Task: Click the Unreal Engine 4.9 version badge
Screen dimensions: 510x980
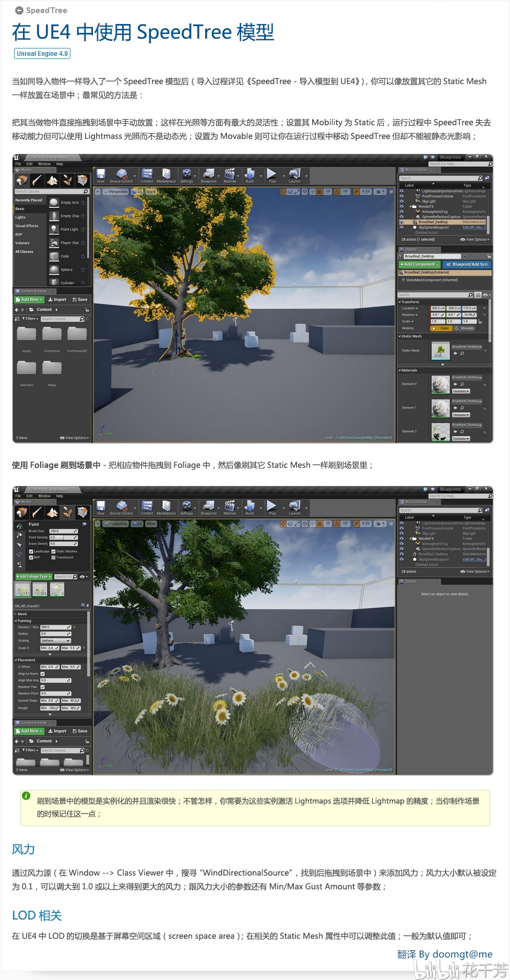Action: click(42, 53)
